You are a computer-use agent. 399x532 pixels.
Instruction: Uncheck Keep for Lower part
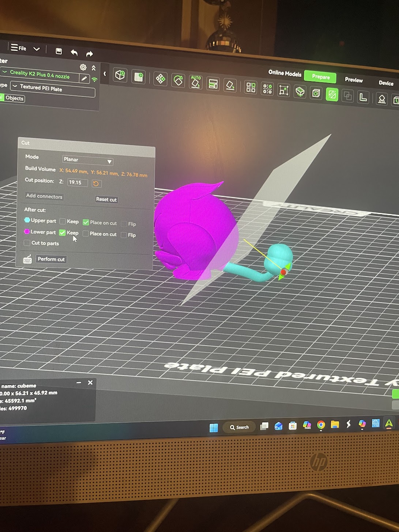point(62,233)
